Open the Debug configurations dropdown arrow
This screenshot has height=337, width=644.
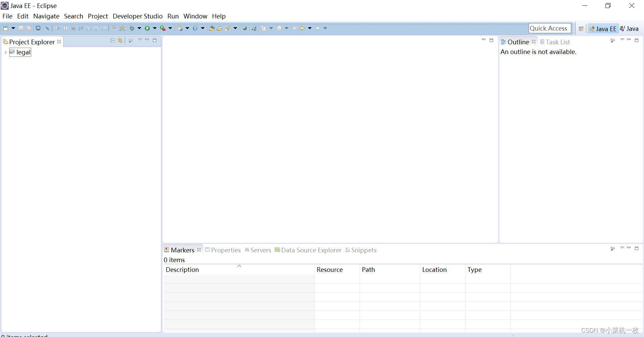coord(140,28)
